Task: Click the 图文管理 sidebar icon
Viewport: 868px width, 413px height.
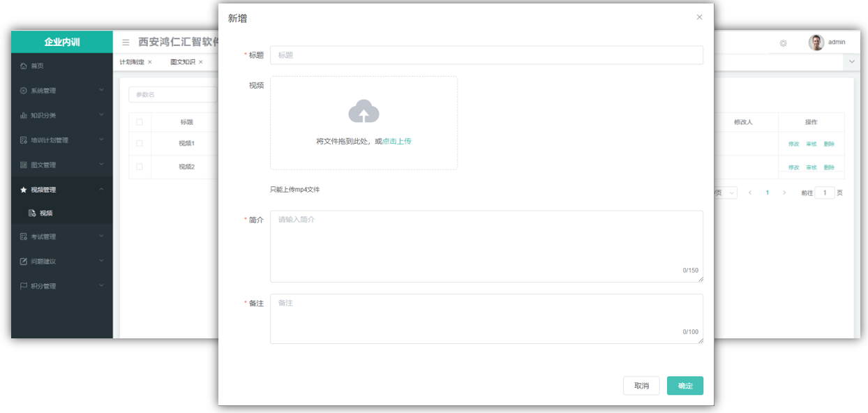Action: 24,165
